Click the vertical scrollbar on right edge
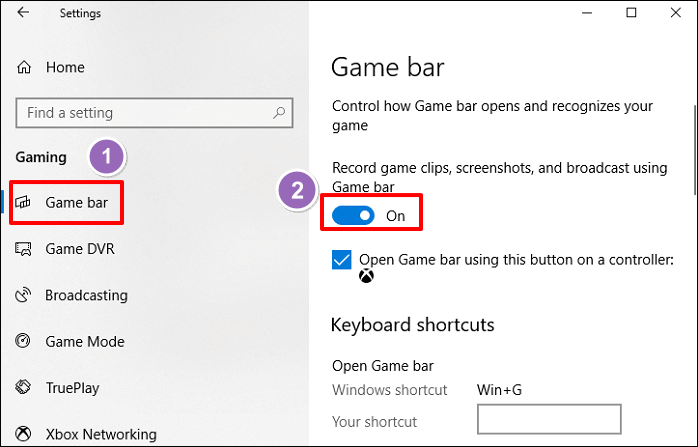 point(695,150)
